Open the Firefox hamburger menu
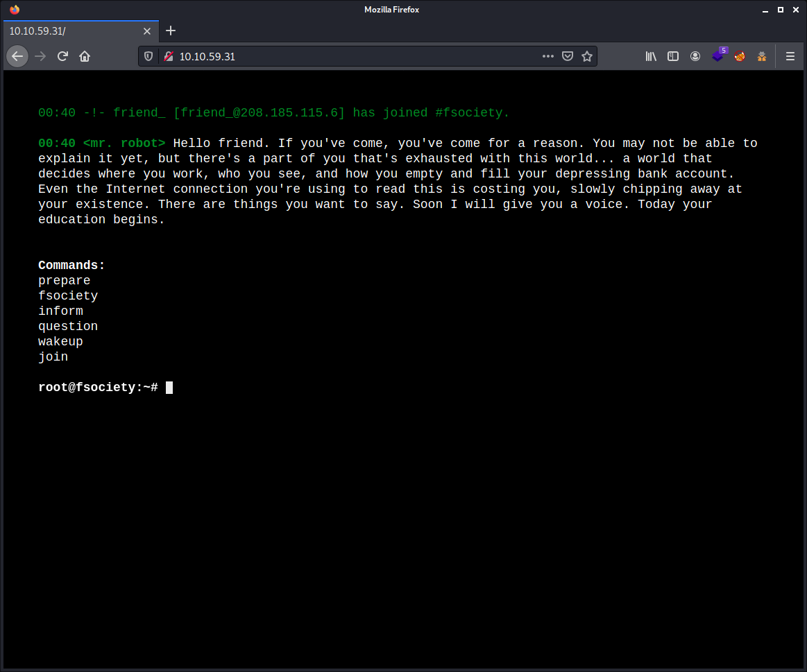The image size is (807, 672). 790,57
